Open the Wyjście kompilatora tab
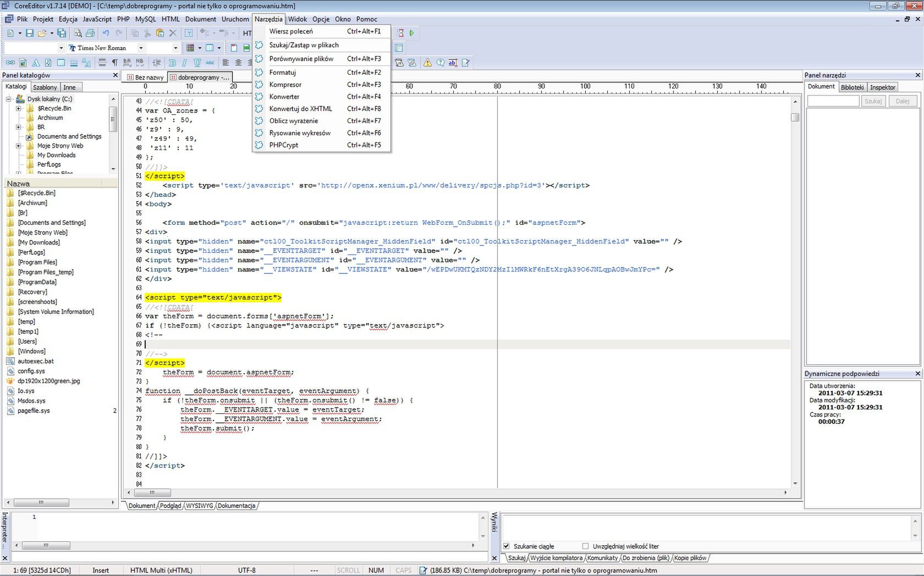The height and width of the screenshot is (576, 924). [556, 558]
